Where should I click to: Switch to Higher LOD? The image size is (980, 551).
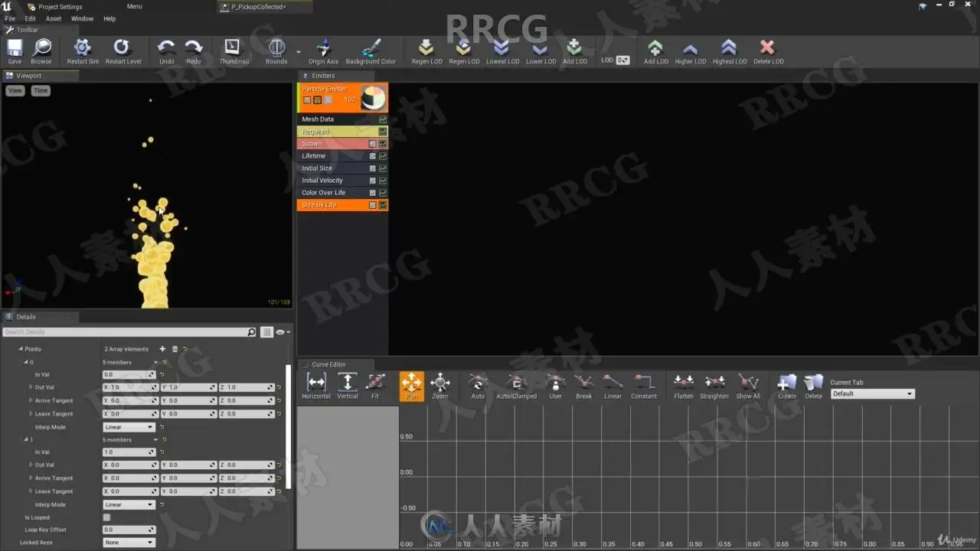click(x=690, y=51)
